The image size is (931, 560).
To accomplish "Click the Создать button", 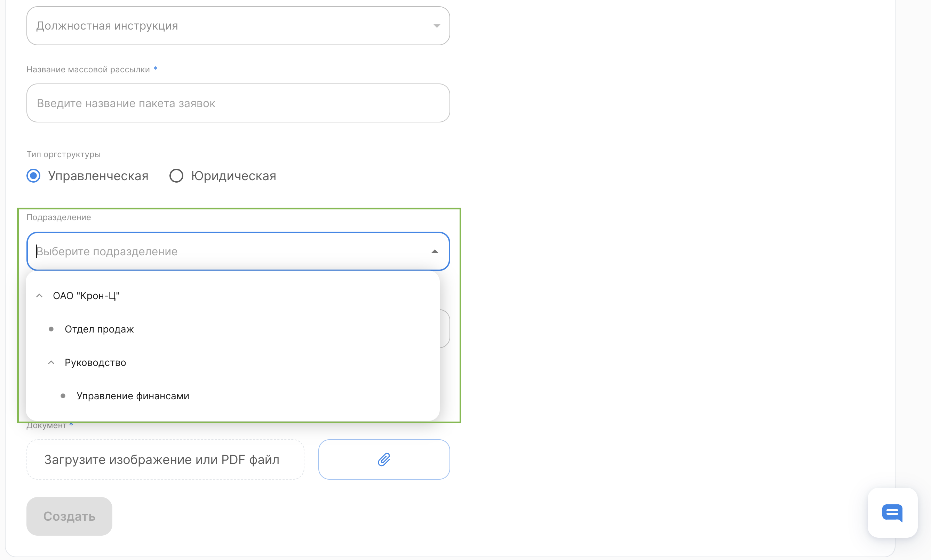I will [x=70, y=516].
